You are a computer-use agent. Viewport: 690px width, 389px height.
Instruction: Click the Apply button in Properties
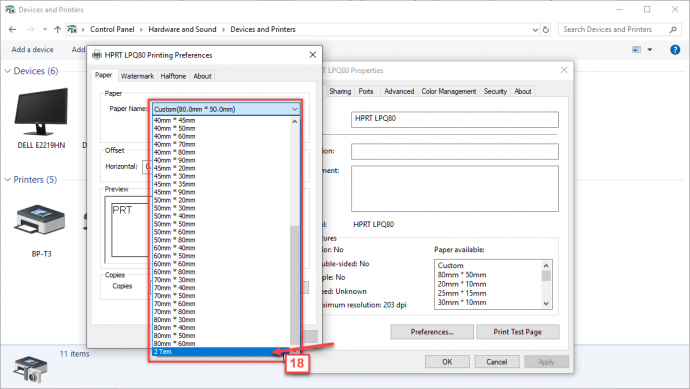coord(547,362)
